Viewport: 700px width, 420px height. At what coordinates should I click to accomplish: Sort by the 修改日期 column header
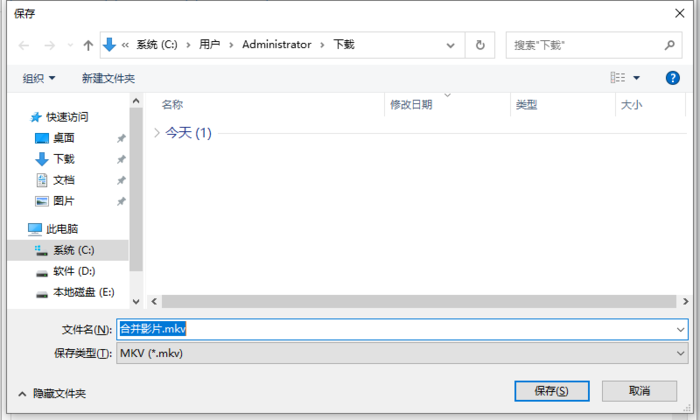point(411,104)
